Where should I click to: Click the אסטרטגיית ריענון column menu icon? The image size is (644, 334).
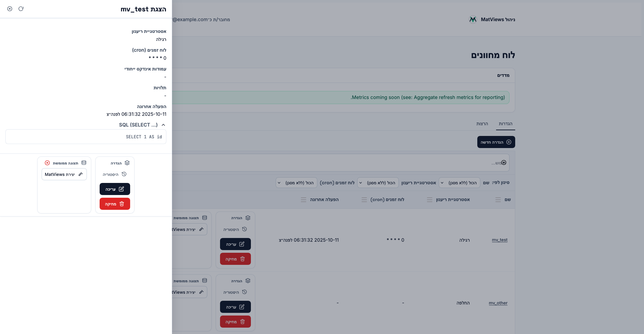430,200
